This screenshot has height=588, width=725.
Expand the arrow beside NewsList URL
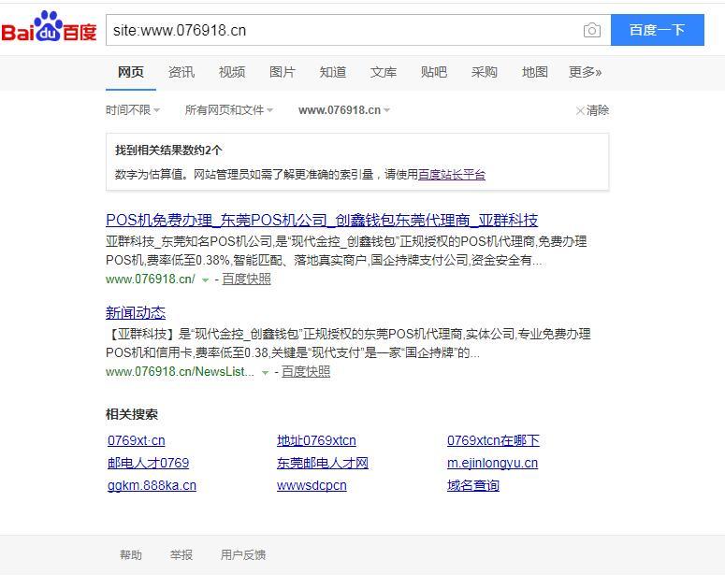(x=265, y=372)
